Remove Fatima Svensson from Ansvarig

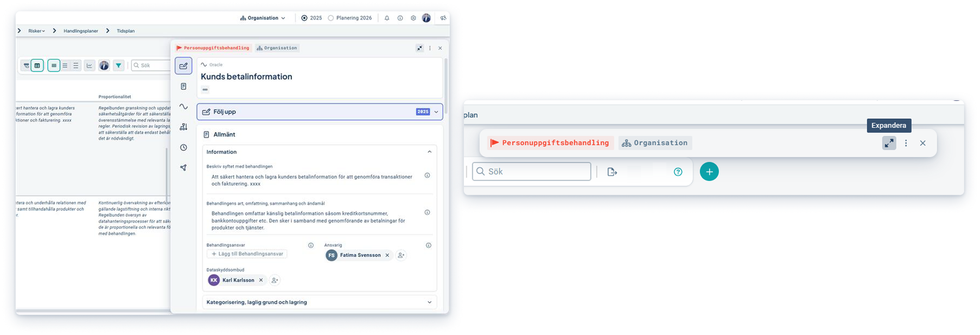(387, 255)
